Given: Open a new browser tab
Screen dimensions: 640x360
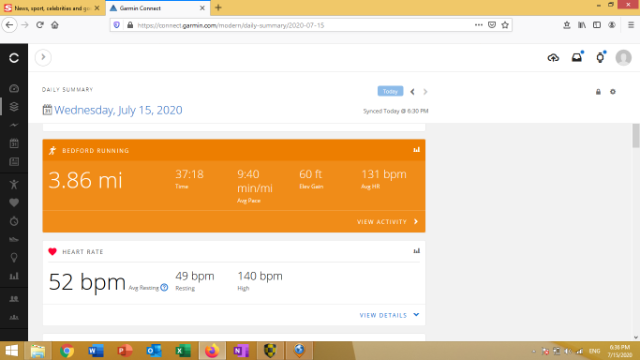Looking at the screenshot, I should coord(218,8).
